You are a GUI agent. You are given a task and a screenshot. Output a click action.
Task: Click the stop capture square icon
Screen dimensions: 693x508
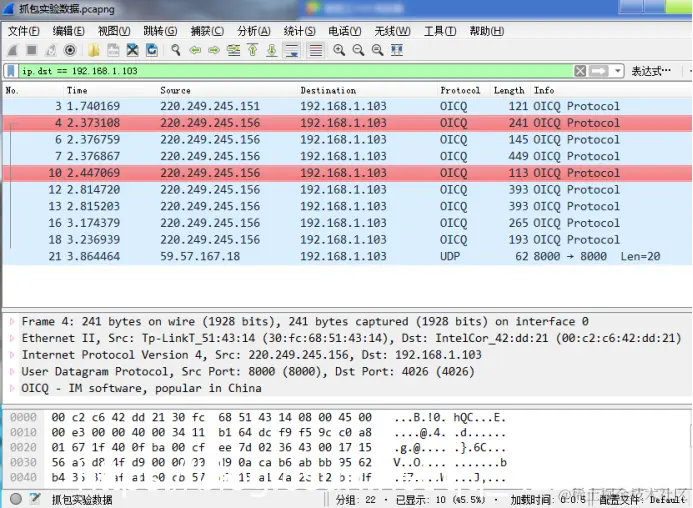tap(31, 50)
